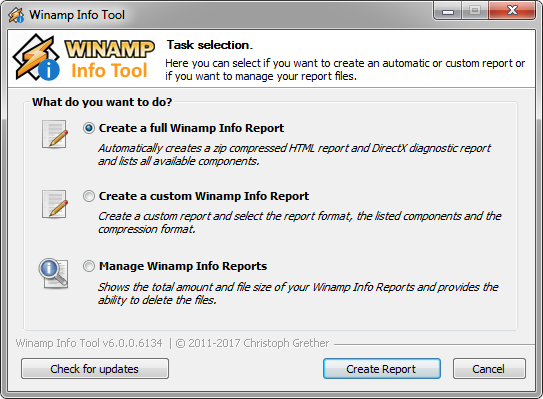Image resolution: width=543 pixels, height=399 pixels.
Task: Click the version text 'Winamp Info Tool v6.0.0.6134'
Action: click(x=89, y=343)
